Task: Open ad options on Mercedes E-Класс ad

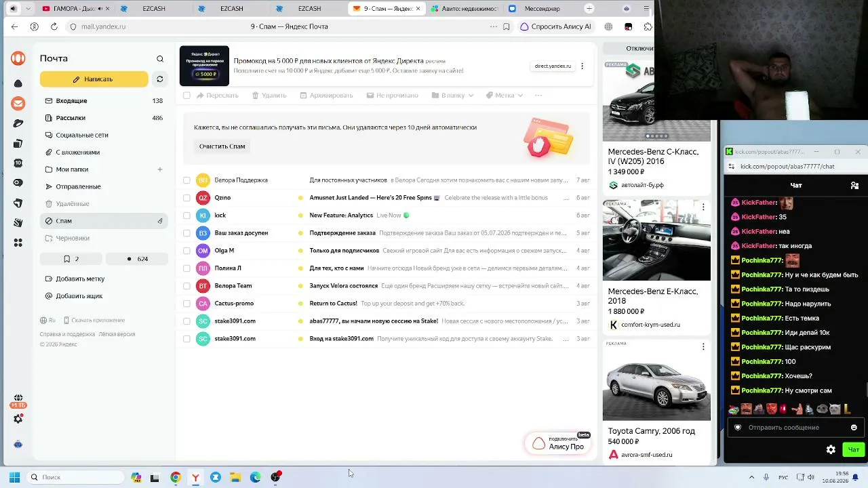Action: tap(703, 207)
